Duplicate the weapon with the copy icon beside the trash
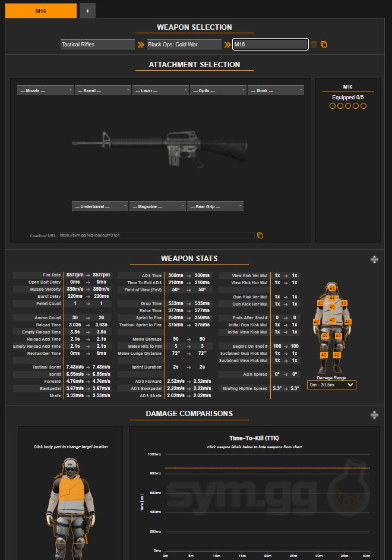 pyautogui.click(x=324, y=44)
